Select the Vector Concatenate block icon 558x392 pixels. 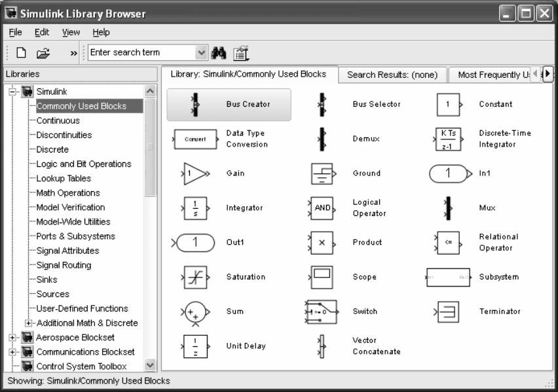tap(322, 346)
